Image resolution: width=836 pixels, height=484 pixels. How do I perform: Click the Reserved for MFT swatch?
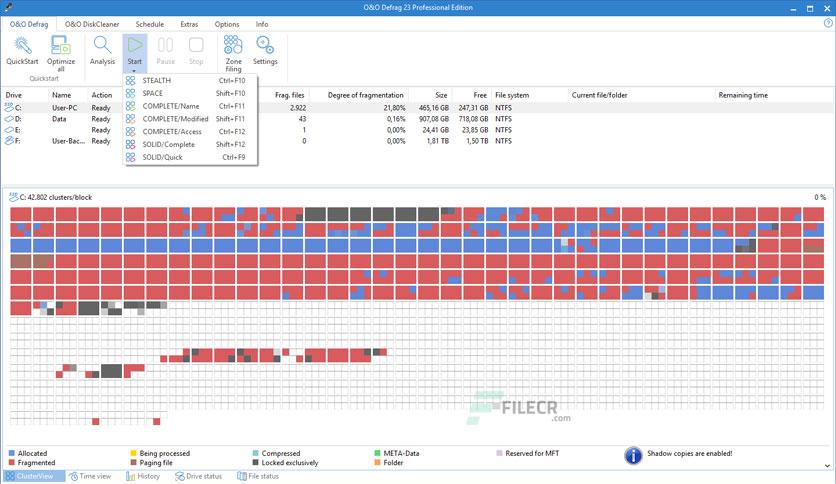pyautogui.click(x=499, y=453)
